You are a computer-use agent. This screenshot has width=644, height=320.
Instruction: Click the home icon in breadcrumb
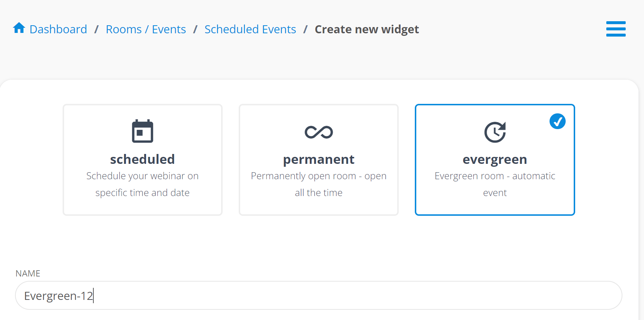tap(19, 28)
